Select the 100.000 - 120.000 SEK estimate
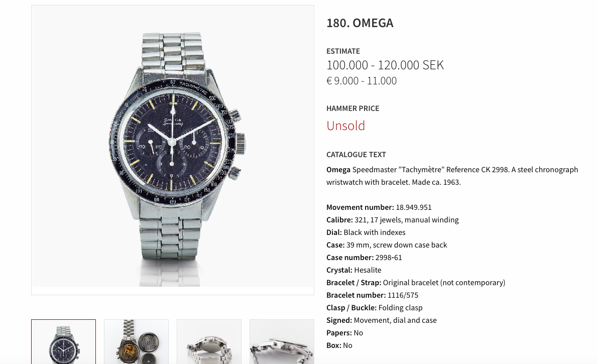This screenshot has width=597, height=364. [385, 65]
